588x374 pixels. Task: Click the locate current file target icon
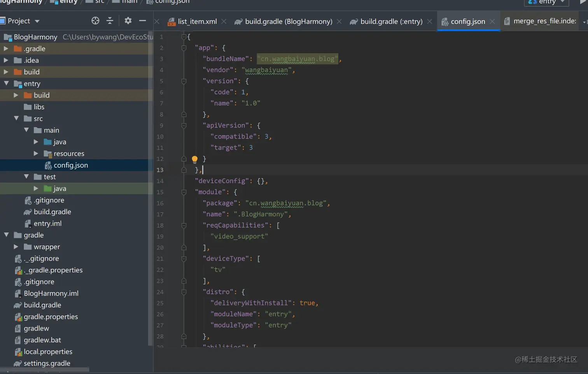tap(95, 21)
